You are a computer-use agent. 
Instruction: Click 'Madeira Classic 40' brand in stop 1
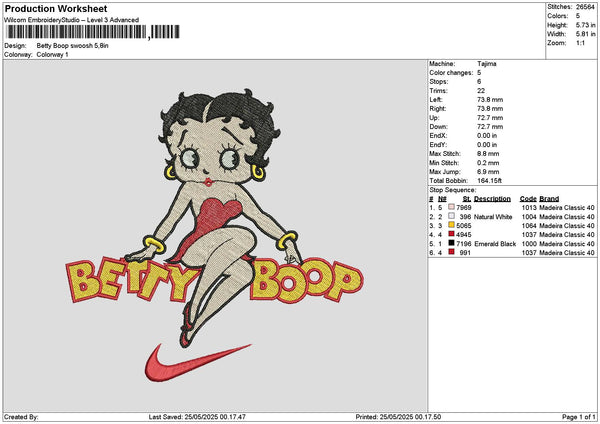(x=567, y=207)
